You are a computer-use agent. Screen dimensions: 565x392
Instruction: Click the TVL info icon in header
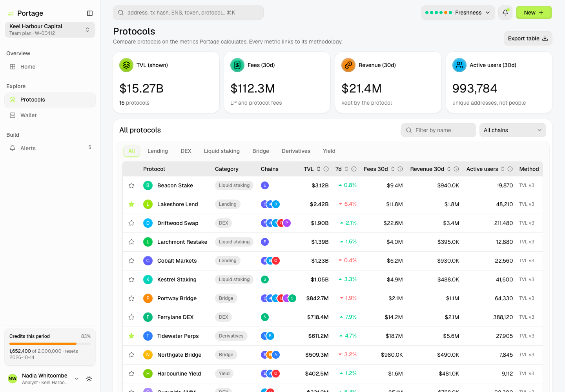click(x=326, y=169)
